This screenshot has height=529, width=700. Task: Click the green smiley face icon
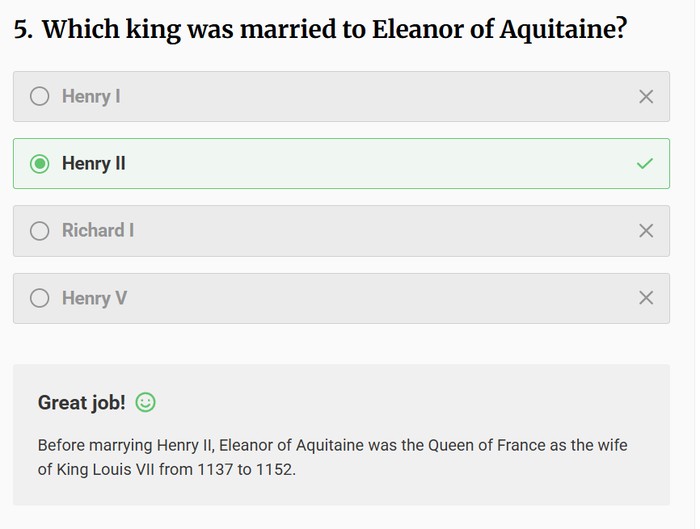pos(146,403)
